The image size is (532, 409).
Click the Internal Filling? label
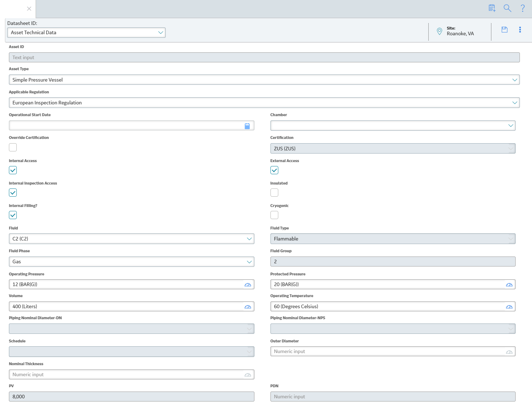pos(23,206)
